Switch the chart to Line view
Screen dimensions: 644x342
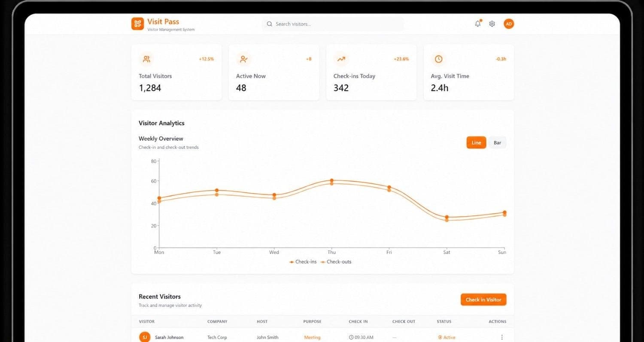pos(476,142)
